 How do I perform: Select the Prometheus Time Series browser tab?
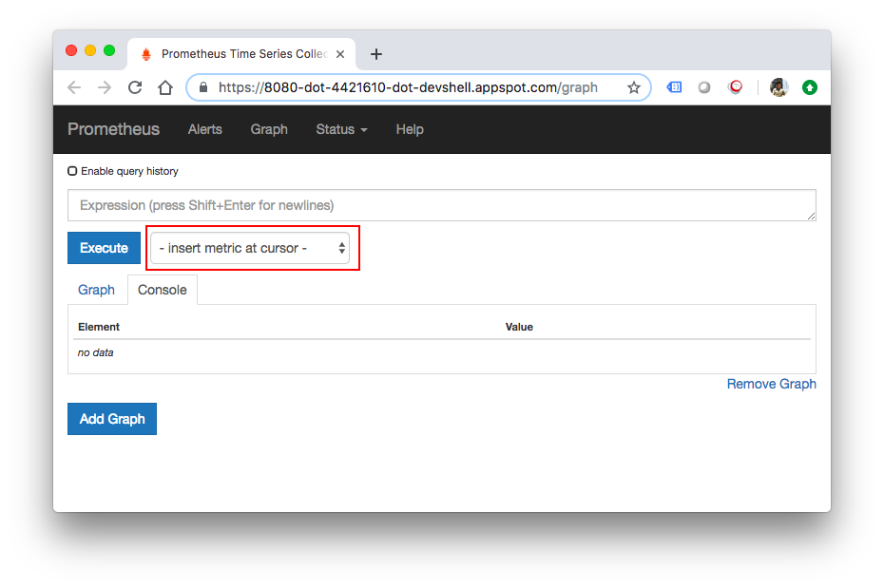241,54
